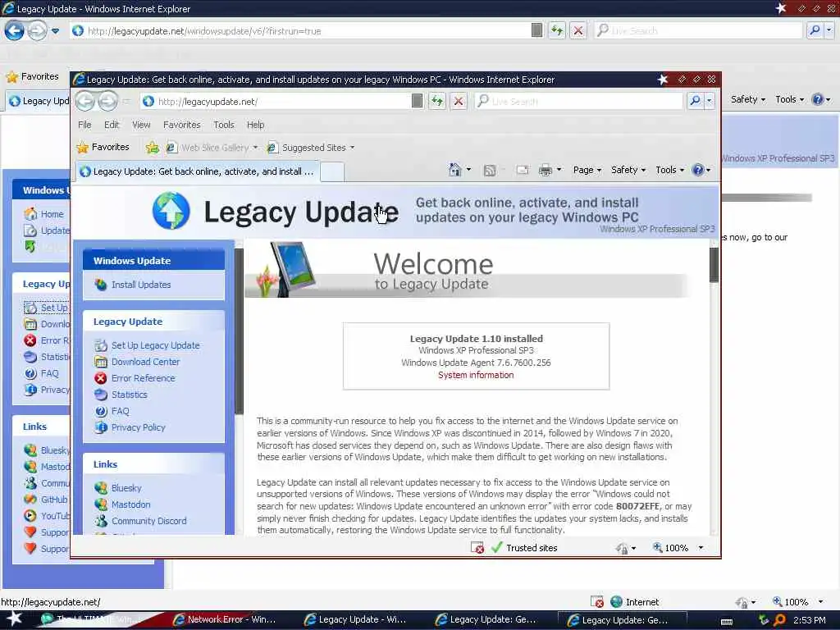Open the search options arrow in the front window
This screenshot has width=840, height=630.
pos(710,101)
